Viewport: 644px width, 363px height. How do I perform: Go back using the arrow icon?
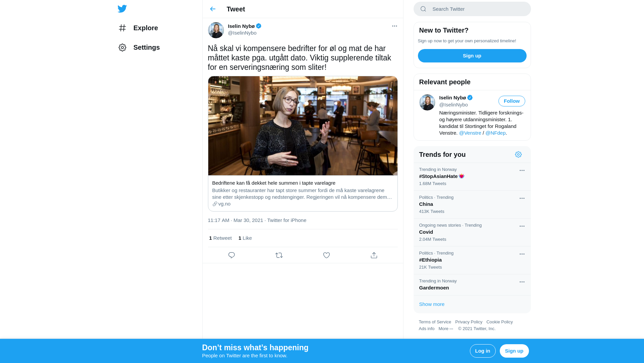click(x=213, y=9)
